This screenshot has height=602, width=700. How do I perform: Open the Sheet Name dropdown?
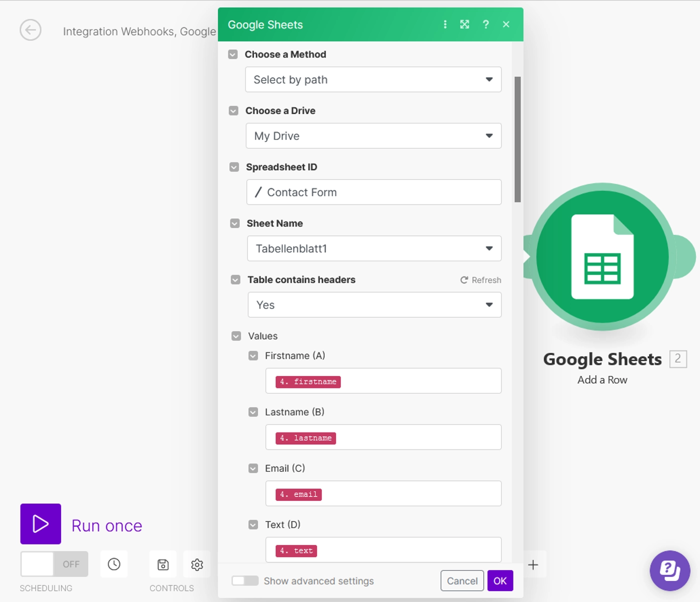coord(373,248)
